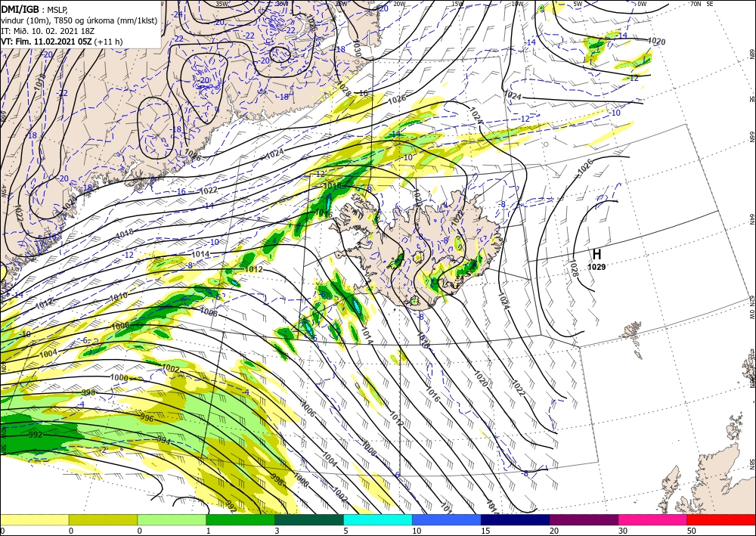Click the 'vindur (10m), T850 og úrkoma' line
Image resolution: width=756 pixels, height=536 pixels.
pyautogui.click(x=79, y=20)
